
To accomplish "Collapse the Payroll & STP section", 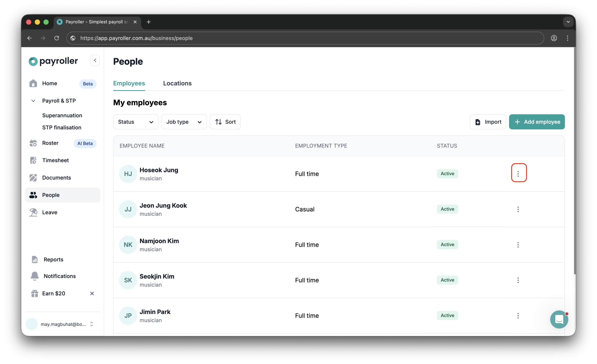I will (33, 100).
